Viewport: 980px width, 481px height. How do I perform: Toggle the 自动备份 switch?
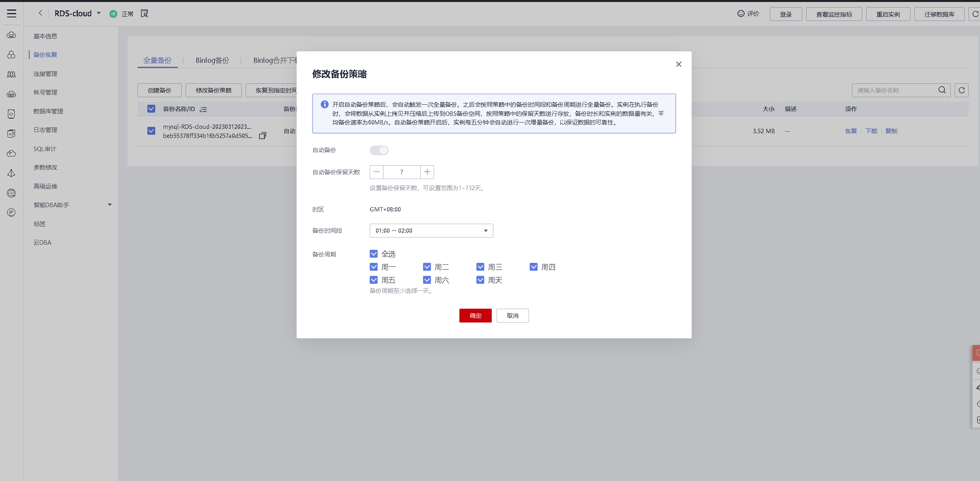click(x=379, y=150)
